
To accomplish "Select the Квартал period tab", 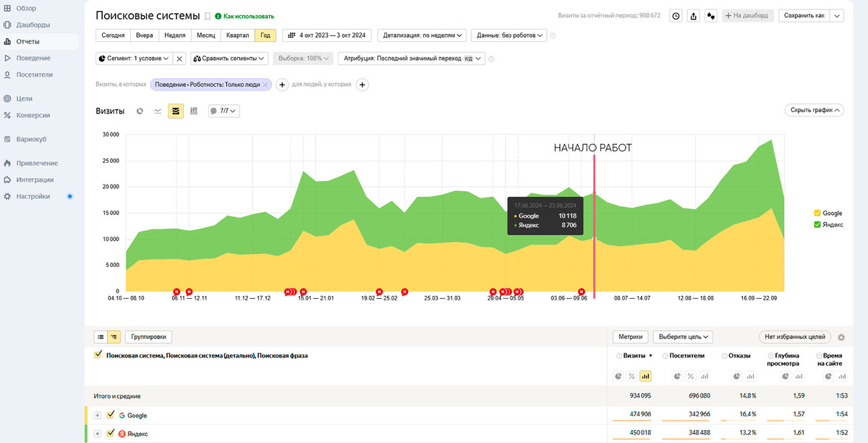I will [x=238, y=35].
